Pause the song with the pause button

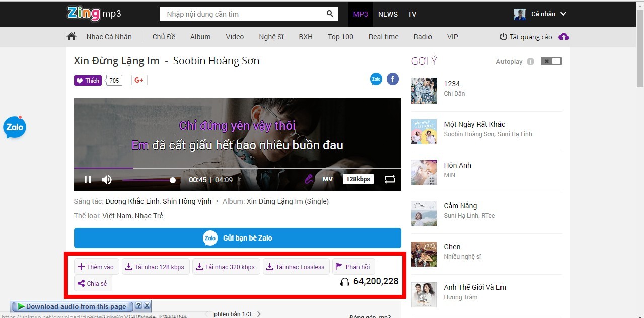[88, 179]
